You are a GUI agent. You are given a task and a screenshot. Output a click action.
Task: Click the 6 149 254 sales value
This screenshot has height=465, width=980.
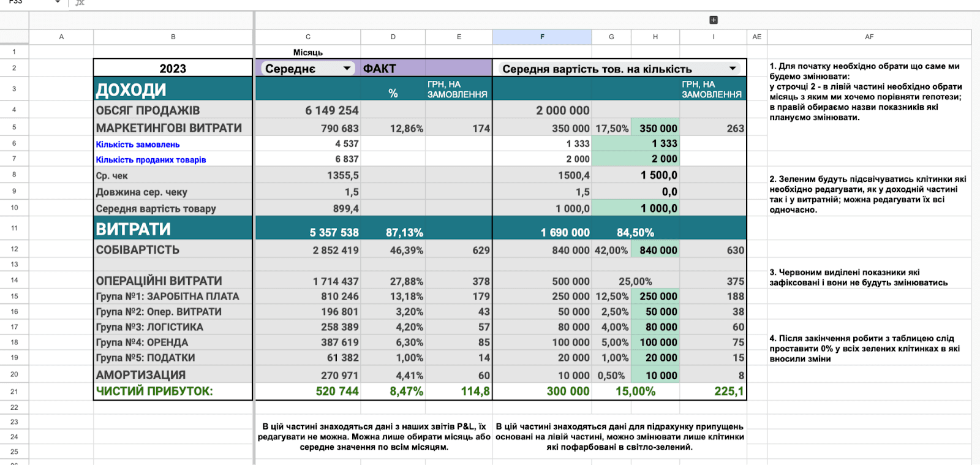tap(308, 110)
